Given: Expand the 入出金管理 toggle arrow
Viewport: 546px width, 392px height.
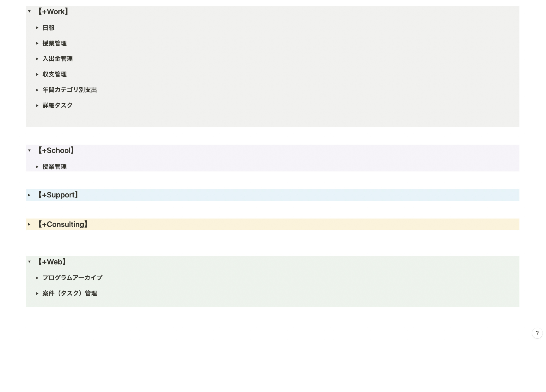Looking at the screenshot, I should (x=37, y=59).
